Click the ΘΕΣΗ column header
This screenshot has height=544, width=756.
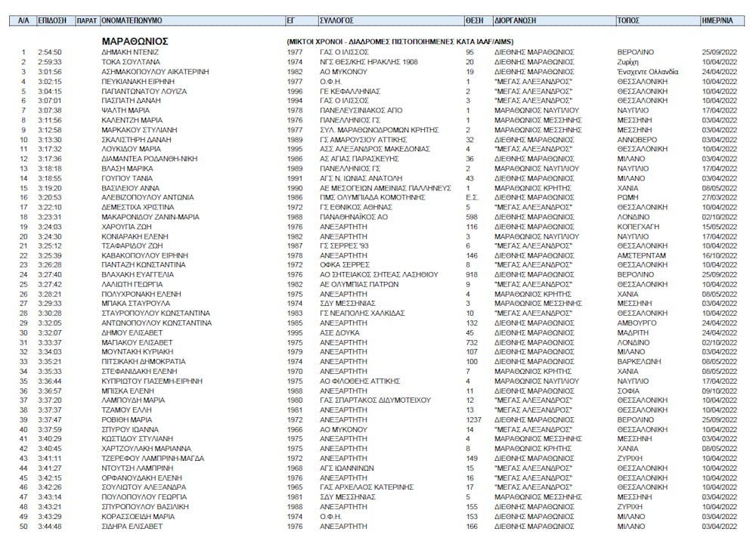[x=474, y=20]
